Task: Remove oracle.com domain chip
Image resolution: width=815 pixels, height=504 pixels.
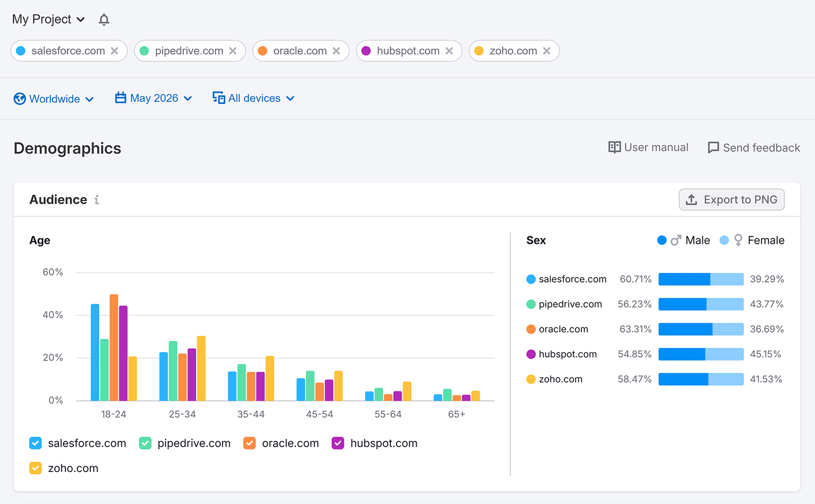Action: click(x=336, y=51)
